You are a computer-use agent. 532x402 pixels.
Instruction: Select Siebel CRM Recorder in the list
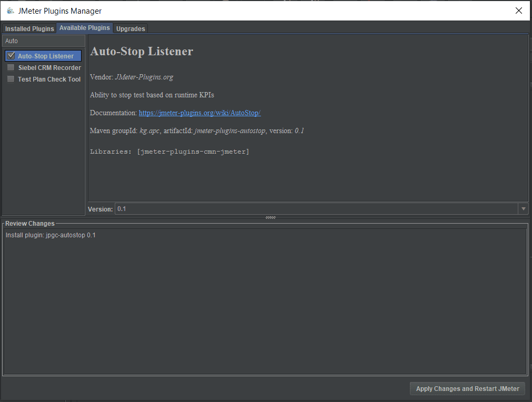[x=49, y=67]
